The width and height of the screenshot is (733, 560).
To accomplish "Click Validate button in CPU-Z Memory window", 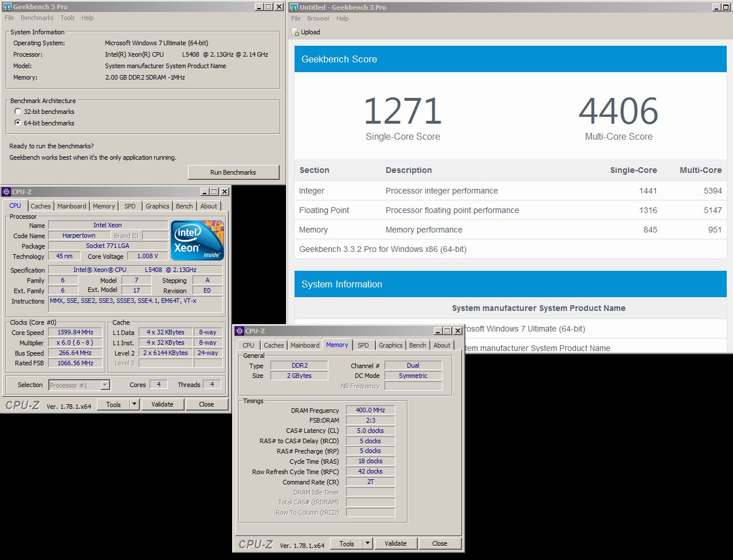I will point(395,543).
